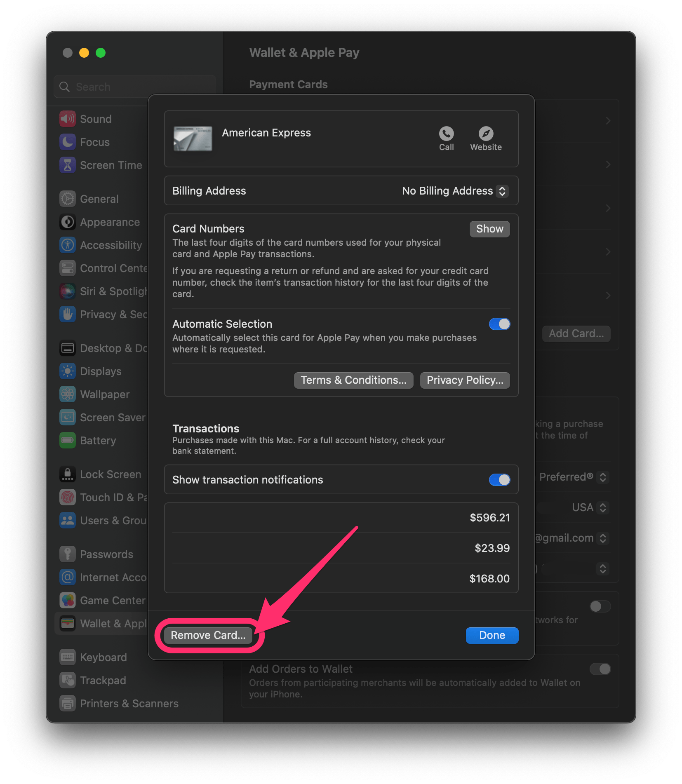
Task: Select the Wallpaper icon
Action: pos(68,394)
